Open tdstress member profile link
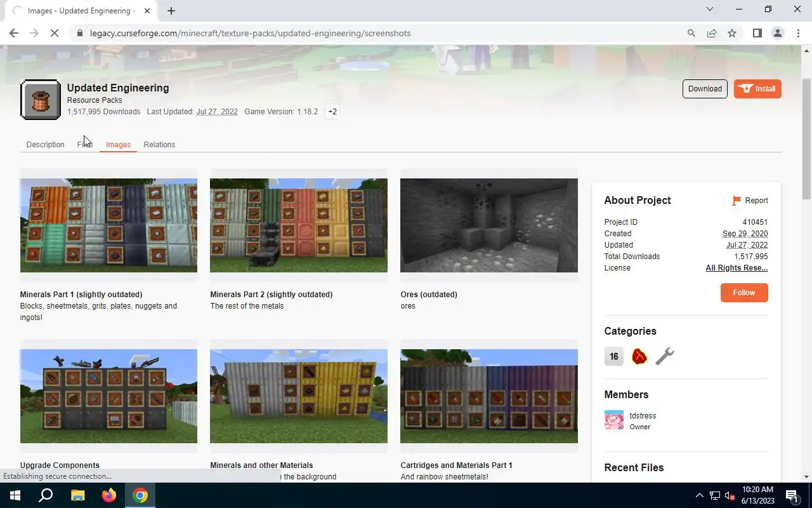The width and height of the screenshot is (812, 508). coord(643,416)
